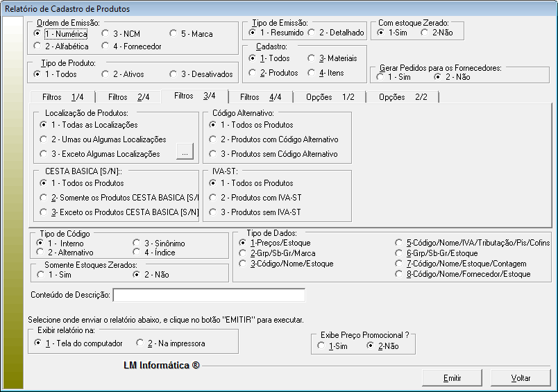Choose '3 - NCM' order option
The image size is (558, 392).
[x=105, y=33]
